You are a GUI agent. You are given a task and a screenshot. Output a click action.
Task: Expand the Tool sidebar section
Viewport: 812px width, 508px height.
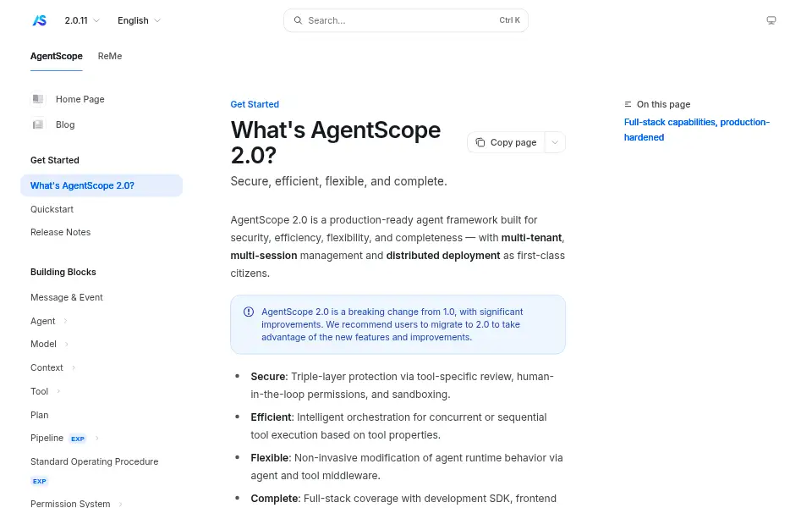click(58, 391)
